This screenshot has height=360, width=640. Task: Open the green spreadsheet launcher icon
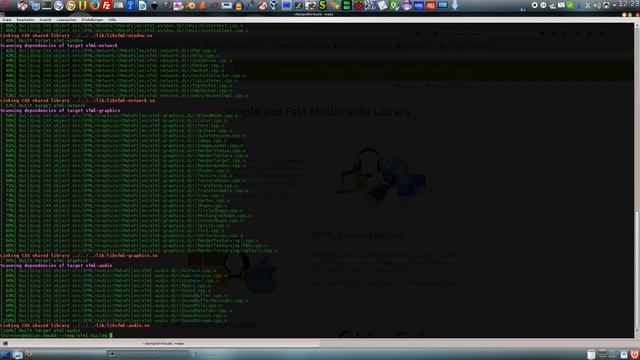346,5
